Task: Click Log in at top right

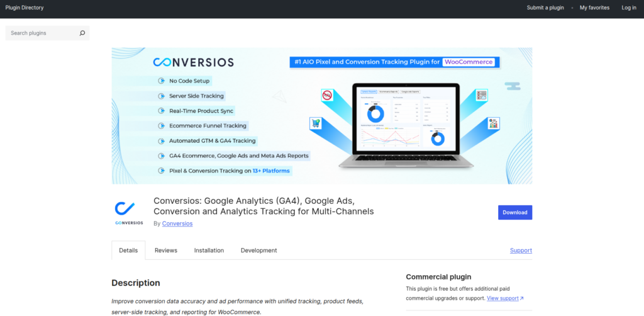Action: tap(629, 8)
